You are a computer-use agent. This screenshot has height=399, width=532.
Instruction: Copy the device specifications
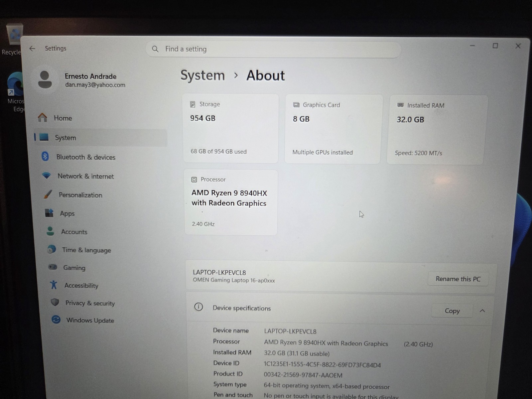point(452,311)
